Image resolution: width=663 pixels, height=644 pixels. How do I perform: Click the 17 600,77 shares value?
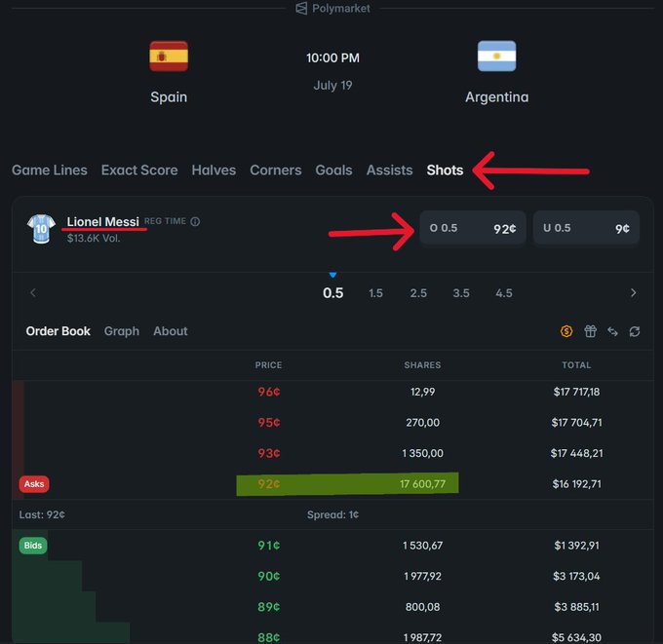423,484
